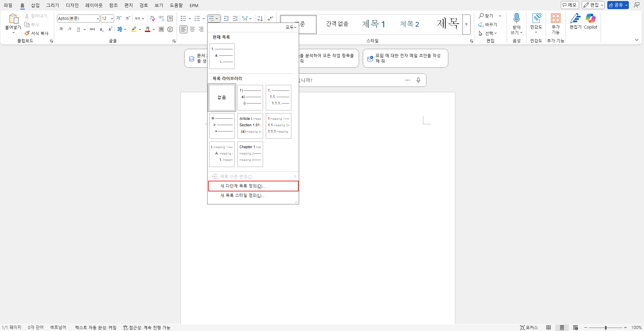Viewport: 644px width, 331px height.
Task: Toggle superscript formatting
Action: 110,29
